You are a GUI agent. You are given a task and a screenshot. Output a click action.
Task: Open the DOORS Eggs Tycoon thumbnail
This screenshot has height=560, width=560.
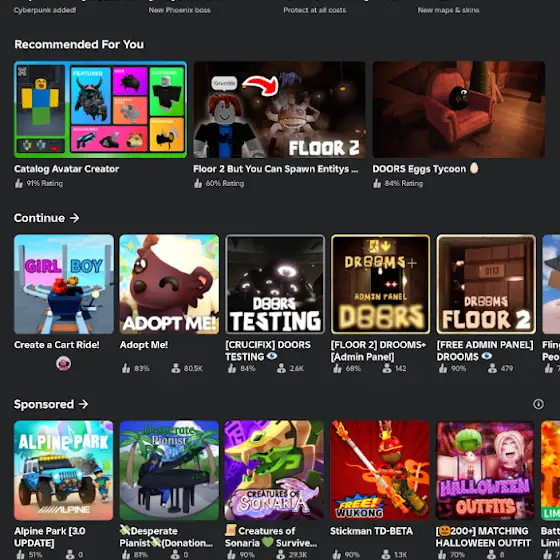click(459, 110)
